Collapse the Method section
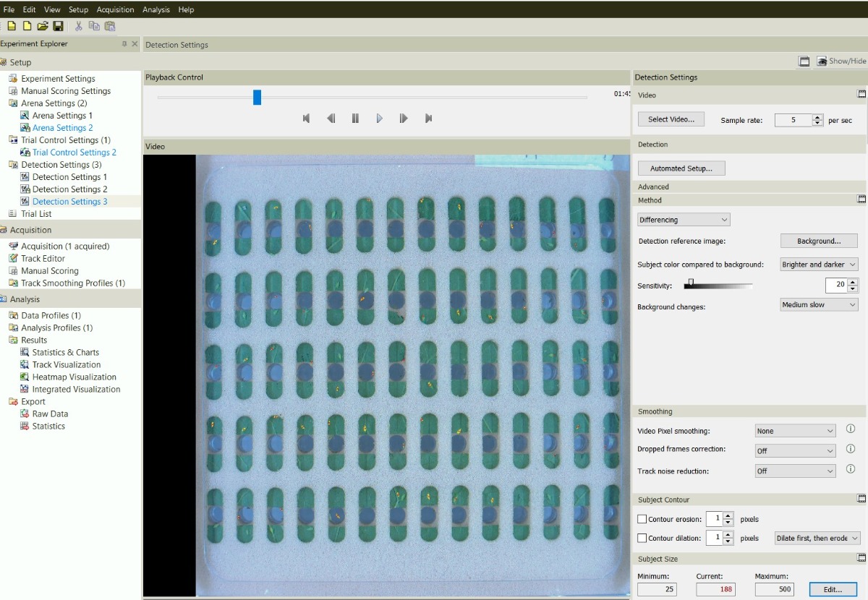Screen dimensions: 868x600 (861, 199)
